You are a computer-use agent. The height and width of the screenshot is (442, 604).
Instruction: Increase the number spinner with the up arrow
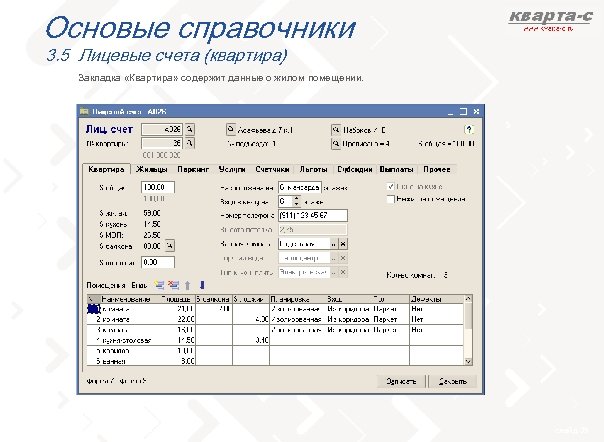tap(296, 198)
